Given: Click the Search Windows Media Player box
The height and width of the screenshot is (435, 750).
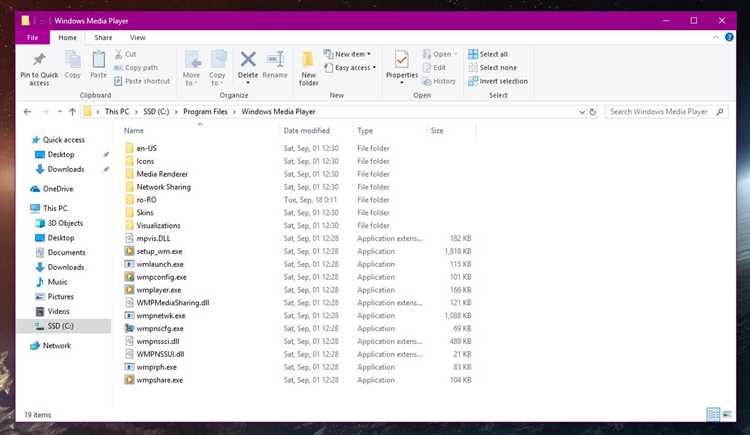Looking at the screenshot, I should [666, 112].
